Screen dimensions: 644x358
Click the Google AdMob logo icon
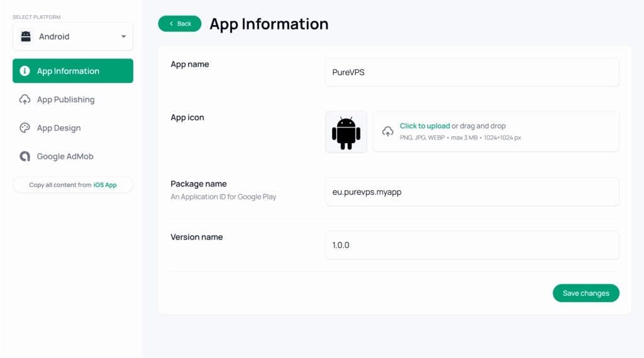pos(25,156)
